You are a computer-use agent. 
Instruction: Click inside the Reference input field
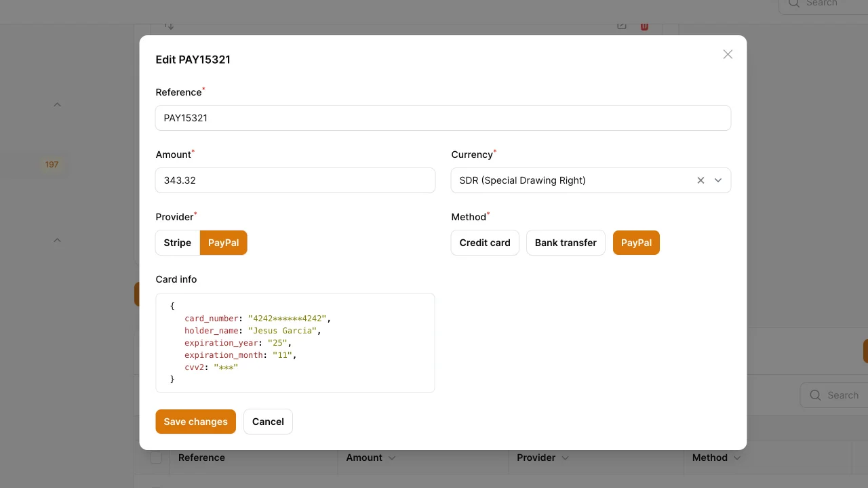coord(443,117)
